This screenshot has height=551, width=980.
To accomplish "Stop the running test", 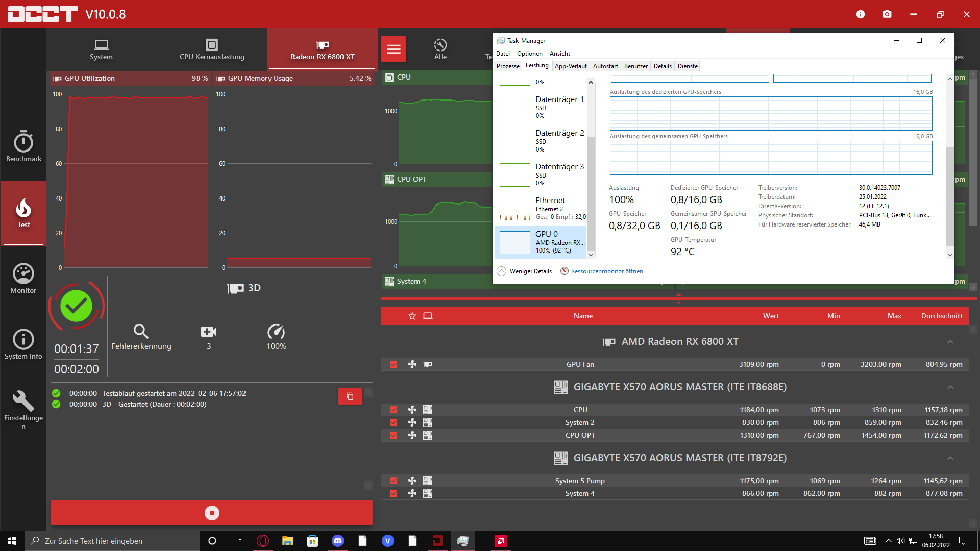I will (212, 513).
